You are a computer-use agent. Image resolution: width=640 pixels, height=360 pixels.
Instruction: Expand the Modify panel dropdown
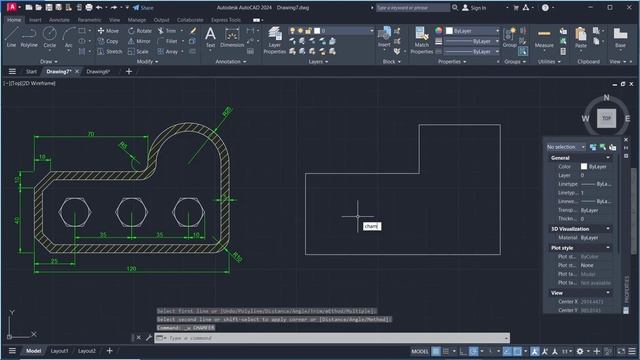coord(147,62)
